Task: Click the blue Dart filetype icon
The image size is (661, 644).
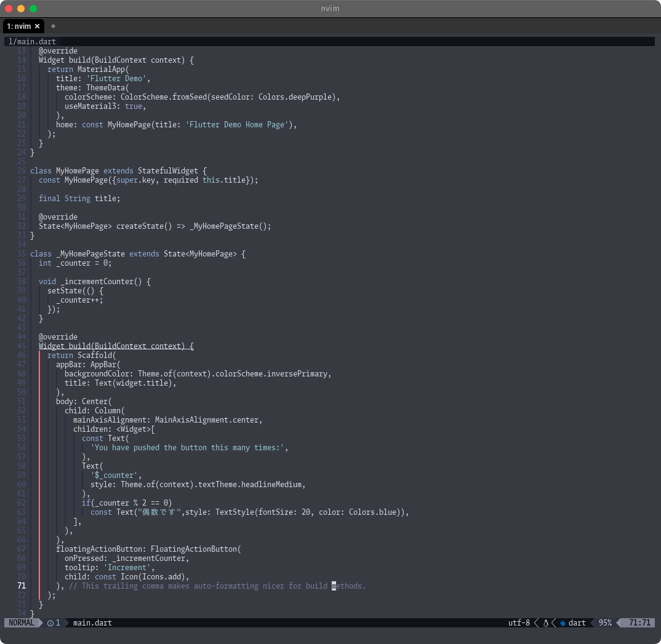Action: click(x=563, y=623)
